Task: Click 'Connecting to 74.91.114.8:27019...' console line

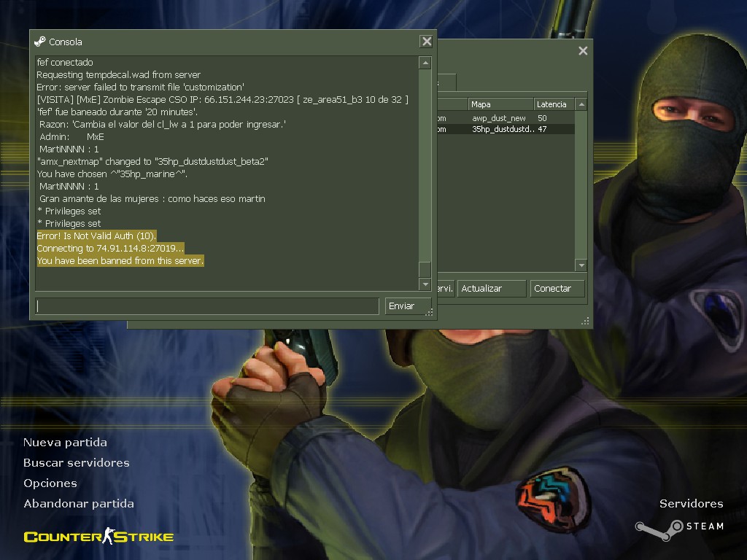Action: [110, 249]
